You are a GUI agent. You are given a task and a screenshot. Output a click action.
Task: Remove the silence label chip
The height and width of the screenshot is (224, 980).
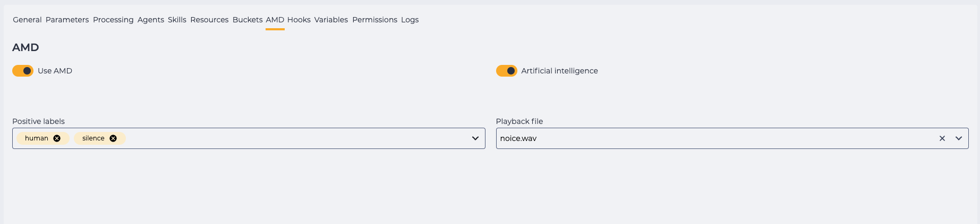[x=113, y=138]
